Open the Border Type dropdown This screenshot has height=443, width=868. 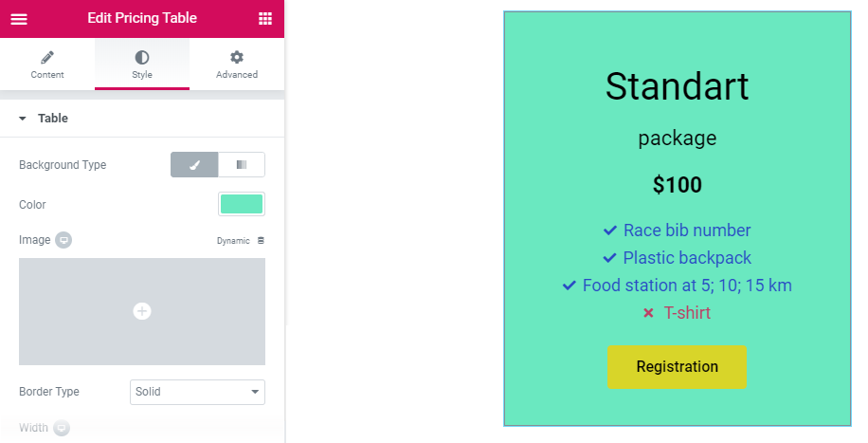click(197, 392)
